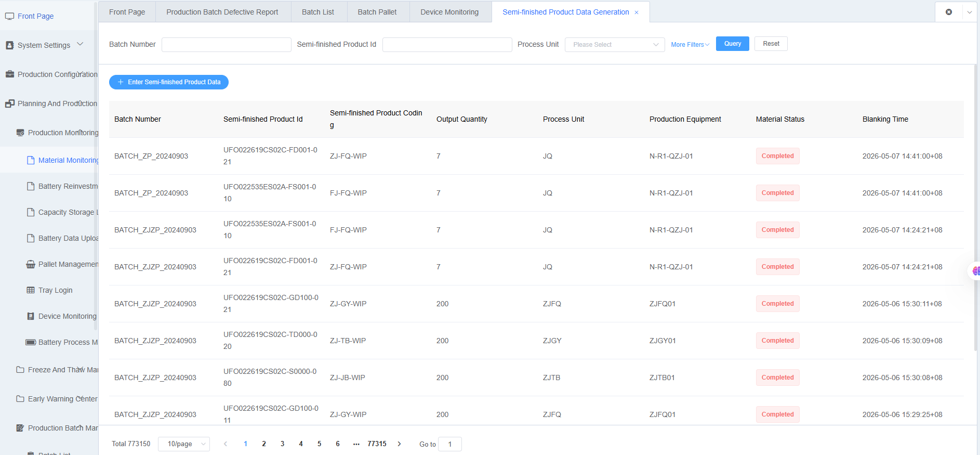Open the Batch Pallet tab
Screen dimensions: 980x455
(x=377, y=12)
